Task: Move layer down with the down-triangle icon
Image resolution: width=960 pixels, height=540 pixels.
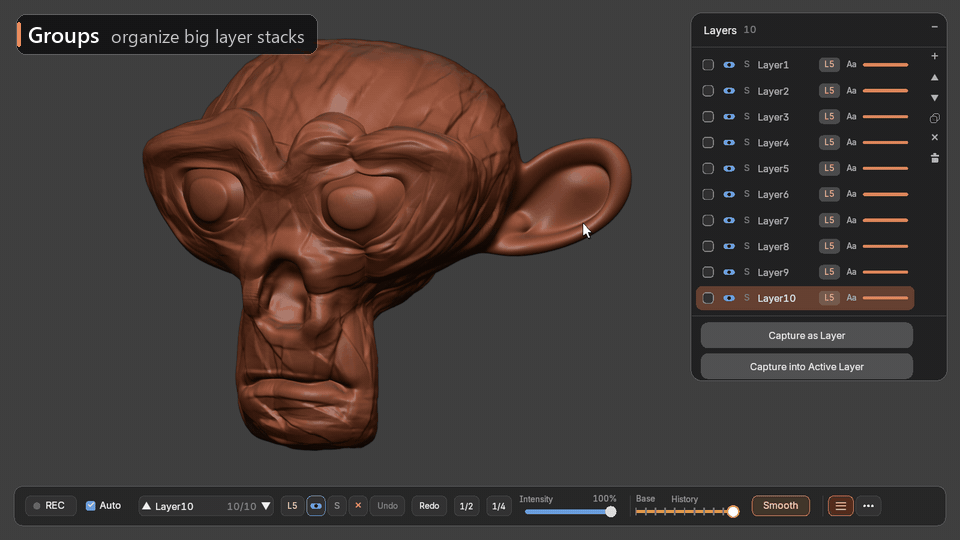Action: point(934,98)
